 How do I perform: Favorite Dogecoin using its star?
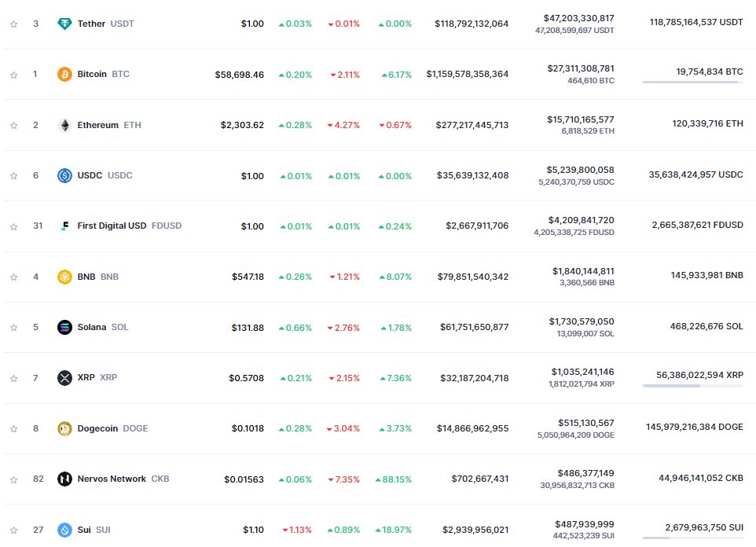tap(14, 429)
